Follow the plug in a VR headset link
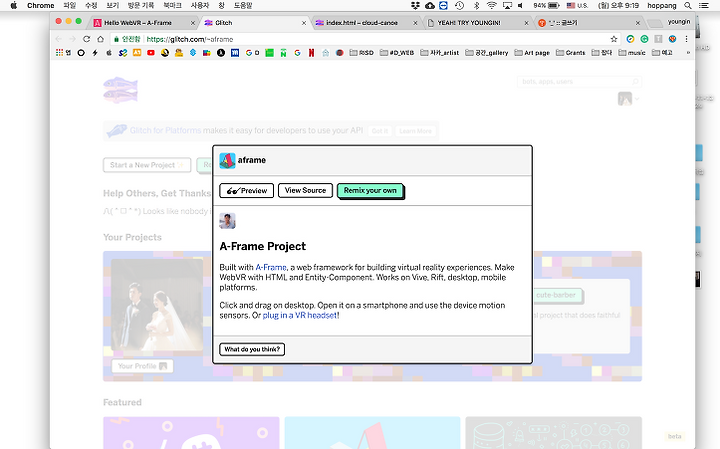Viewport: 720px width, 449px height. click(300, 315)
